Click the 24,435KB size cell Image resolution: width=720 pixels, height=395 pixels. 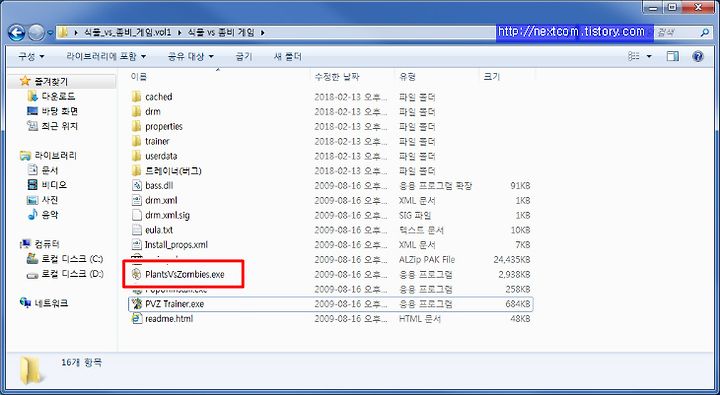coord(512,260)
